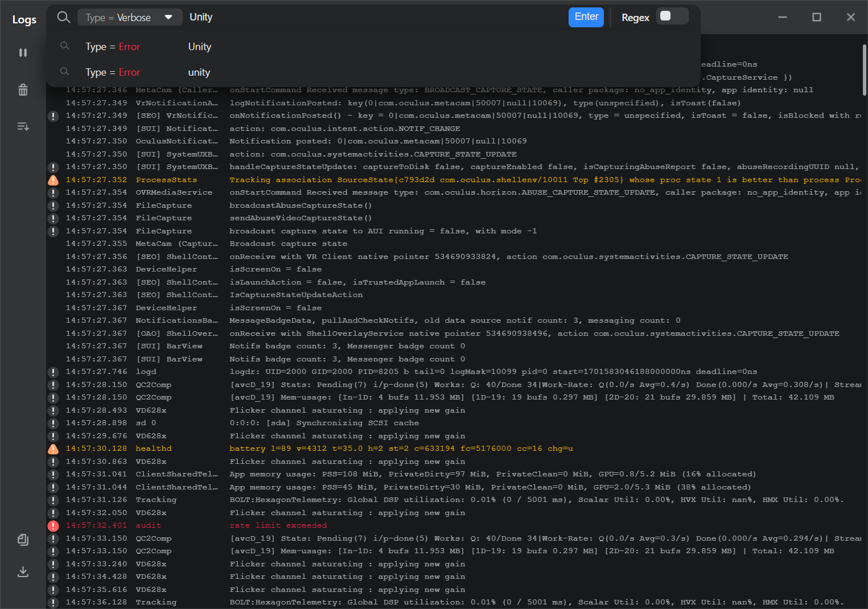Click the copy logs icon

(x=23, y=540)
